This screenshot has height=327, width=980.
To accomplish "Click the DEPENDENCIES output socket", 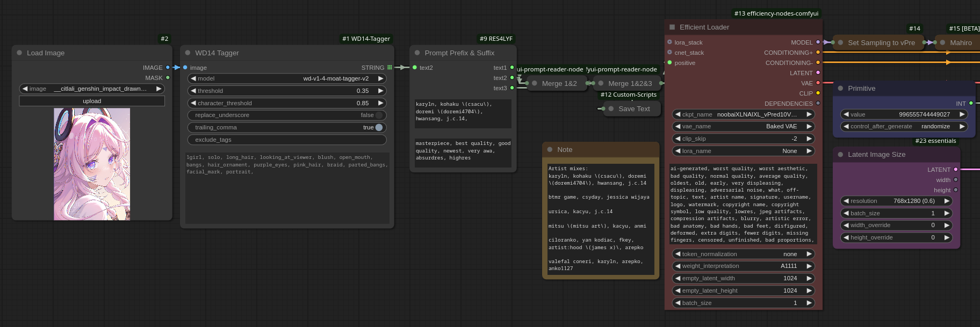I will point(818,103).
